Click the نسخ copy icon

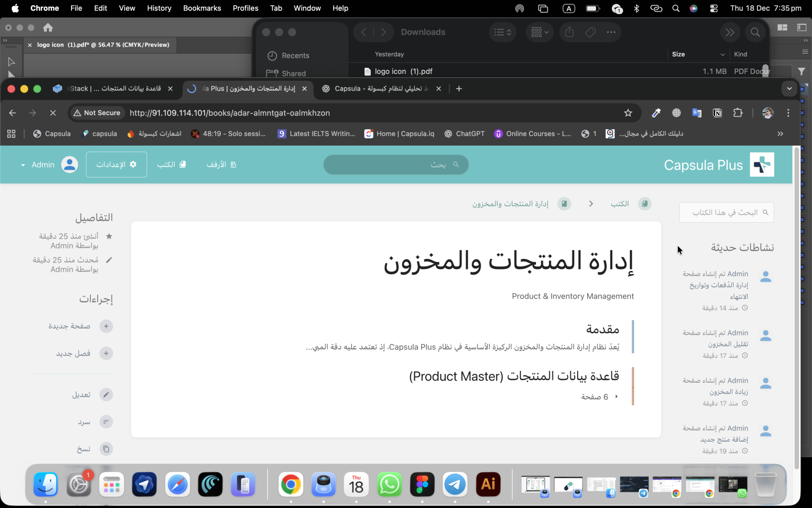[106, 449]
